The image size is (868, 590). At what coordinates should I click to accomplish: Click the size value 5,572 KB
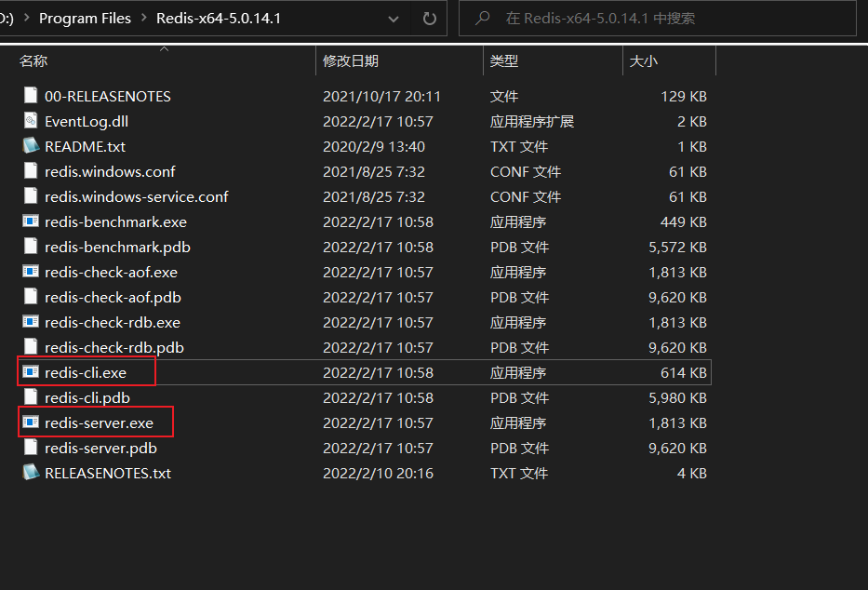tap(677, 247)
